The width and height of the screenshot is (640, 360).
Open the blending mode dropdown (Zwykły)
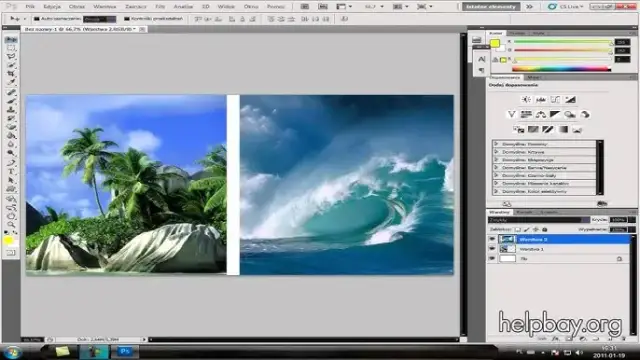pyautogui.click(x=539, y=220)
